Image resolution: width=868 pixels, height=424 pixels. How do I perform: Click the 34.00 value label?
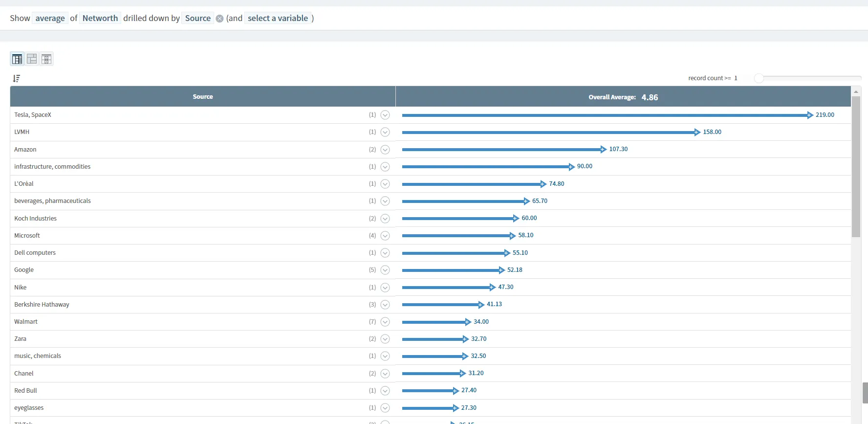tap(481, 322)
